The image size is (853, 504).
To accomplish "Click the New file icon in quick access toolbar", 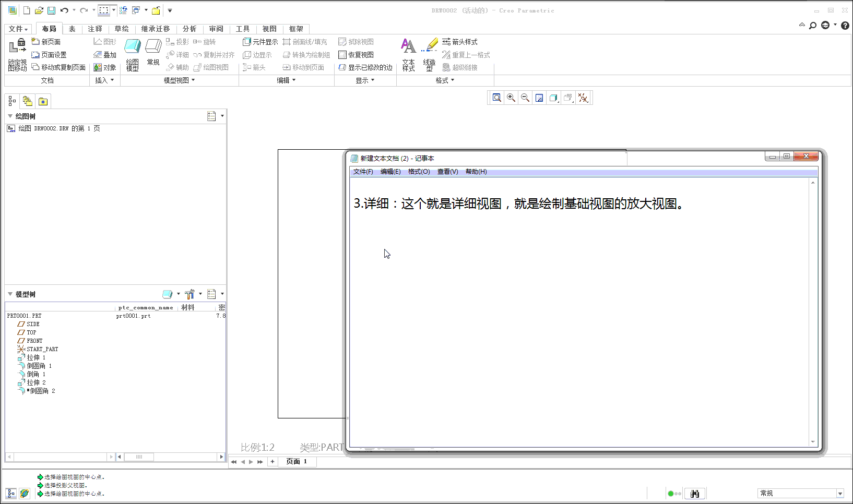I will click(27, 10).
